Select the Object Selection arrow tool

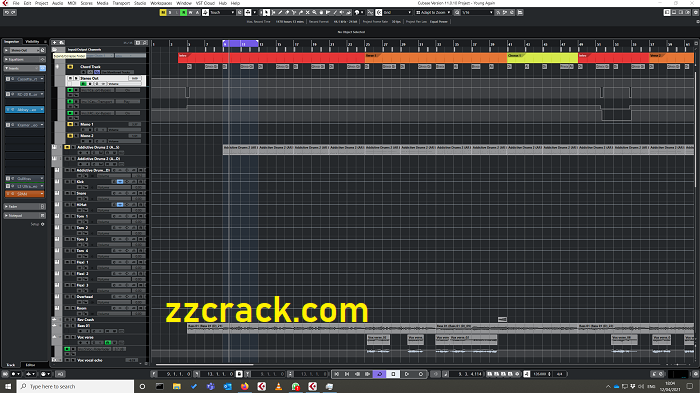coord(267,13)
